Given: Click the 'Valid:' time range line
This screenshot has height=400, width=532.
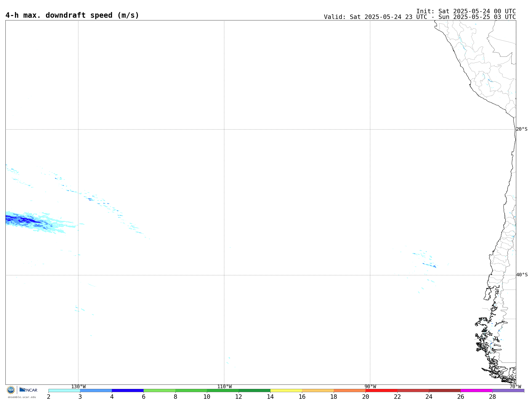Looking at the screenshot, I should click(x=420, y=17).
